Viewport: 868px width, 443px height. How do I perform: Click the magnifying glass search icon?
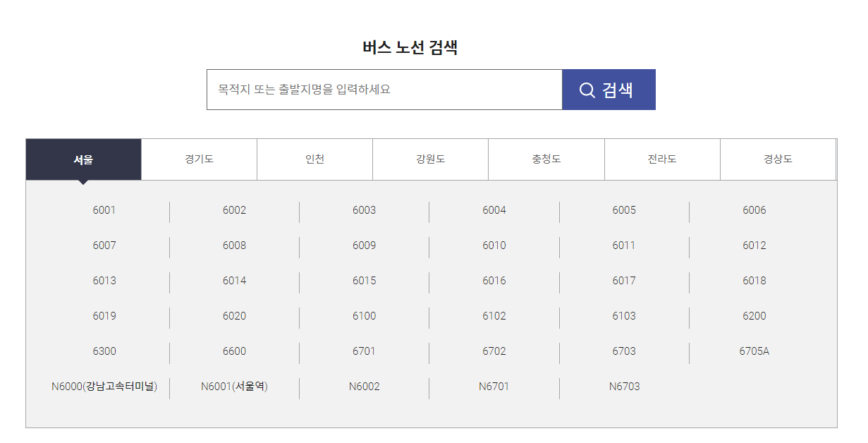click(587, 90)
